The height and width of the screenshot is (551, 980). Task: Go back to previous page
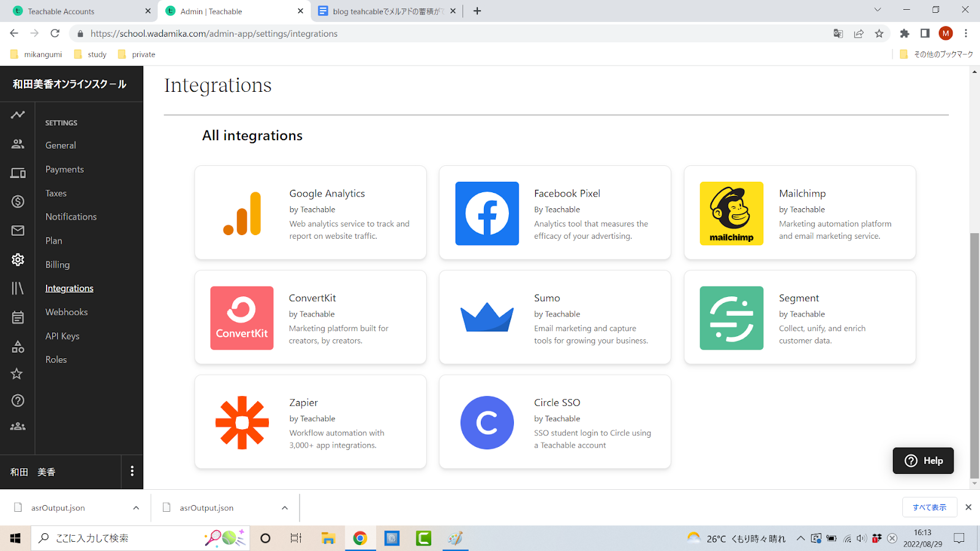coord(14,34)
